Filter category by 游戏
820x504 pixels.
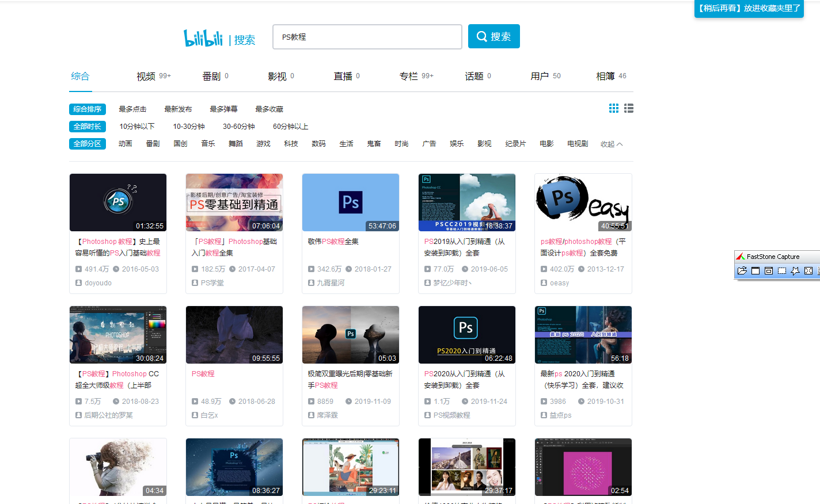(x=263, y=143)
